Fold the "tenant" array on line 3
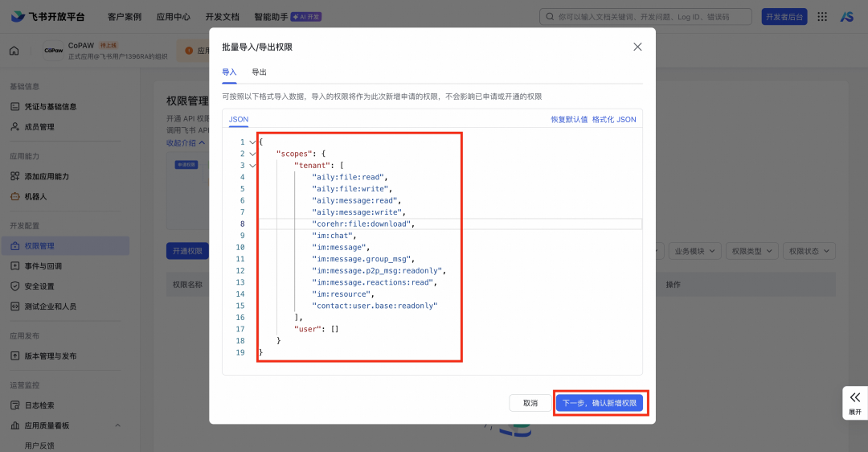 point(252,166)
